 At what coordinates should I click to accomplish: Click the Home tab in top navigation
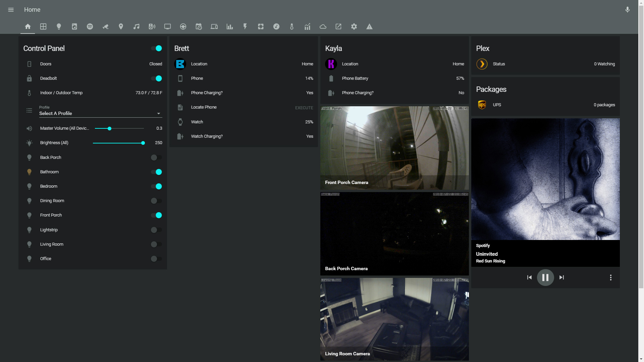[28, 26]
